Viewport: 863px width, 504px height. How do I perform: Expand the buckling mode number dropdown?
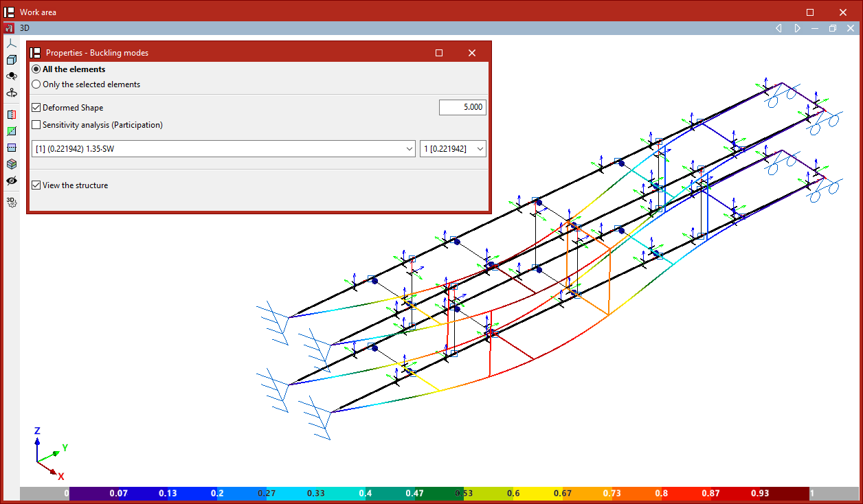pos(453,148)
